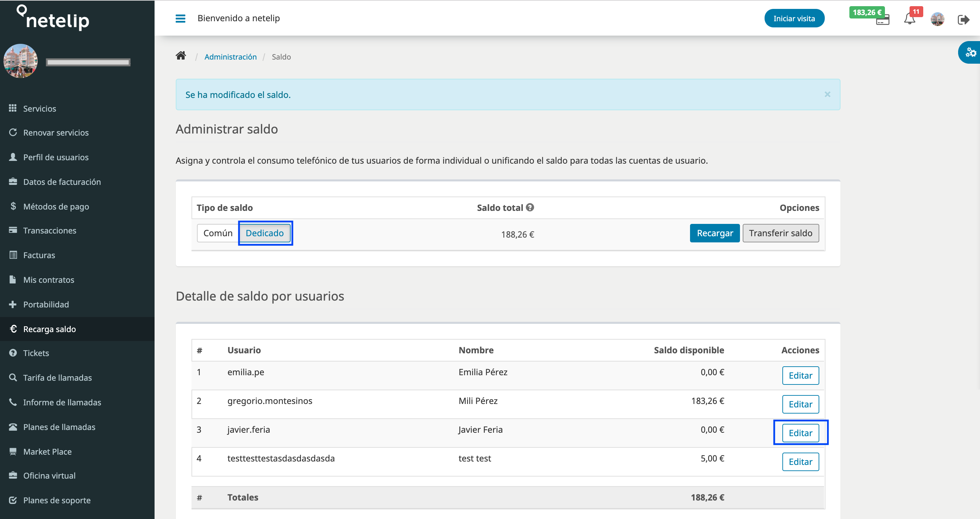The image size is (980, 519).
Task: Open Tarifa de llamadas sidebar section
Action: click(58, 378)
